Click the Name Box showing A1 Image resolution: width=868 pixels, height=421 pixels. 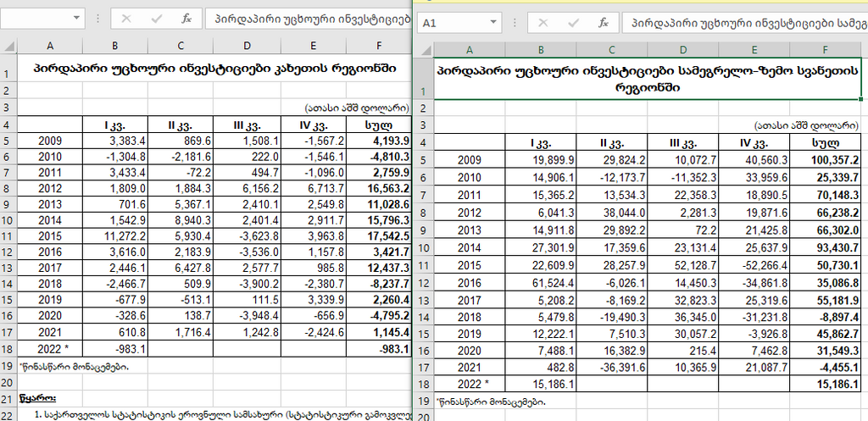(x=453, y=23)
